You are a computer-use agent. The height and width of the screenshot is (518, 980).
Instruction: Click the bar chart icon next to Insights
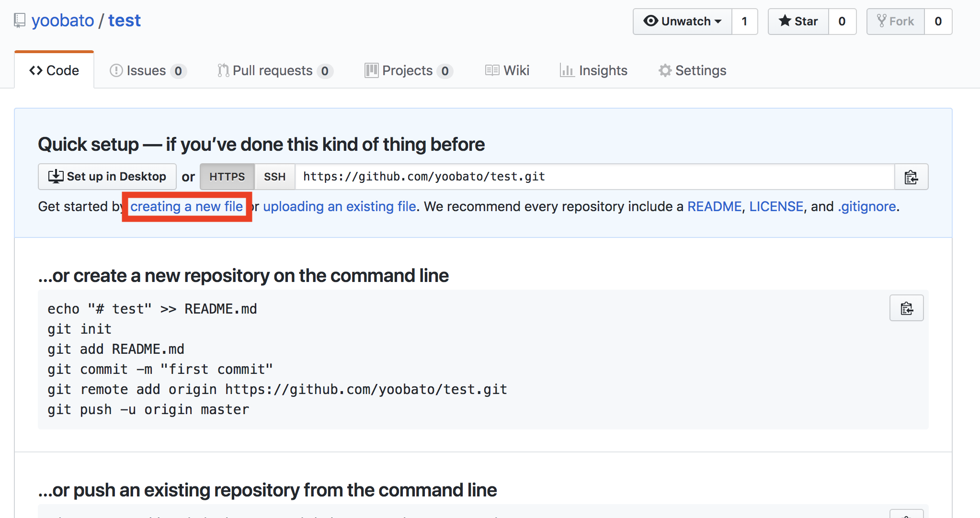click(x=567, y=70)
